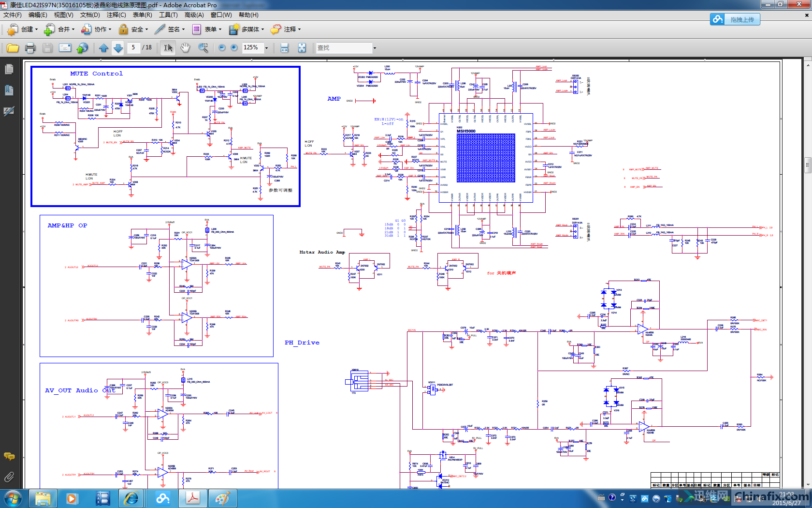Click the Print icon in toolbar
Screen dimensions: 812x508
(30, 48)
